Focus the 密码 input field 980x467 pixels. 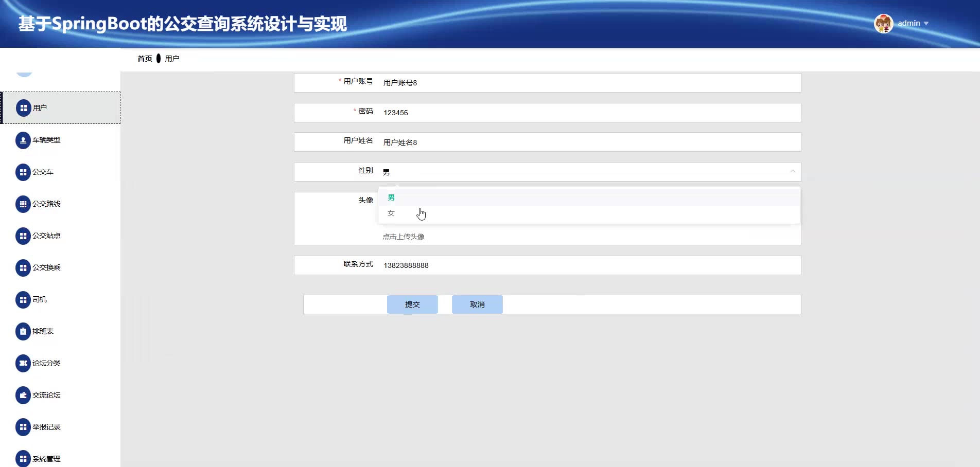coord(589,113)
